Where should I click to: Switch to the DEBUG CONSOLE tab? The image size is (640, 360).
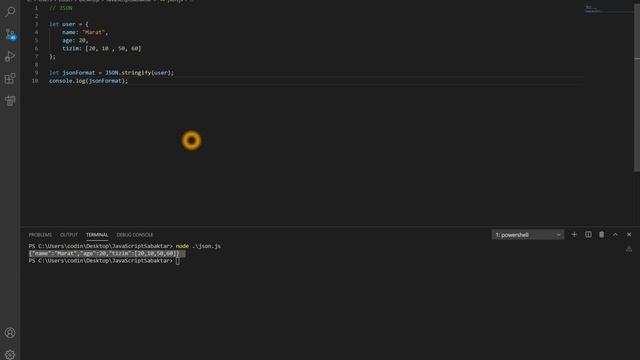(x=135, y=235)
